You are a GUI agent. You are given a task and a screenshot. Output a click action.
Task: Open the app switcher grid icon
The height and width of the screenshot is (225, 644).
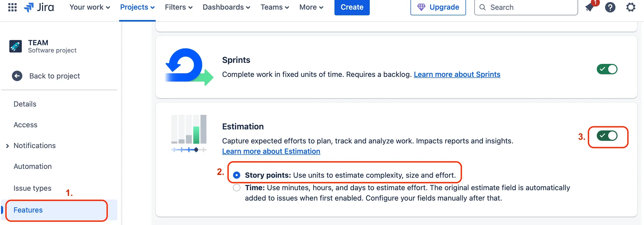click(12, 7)
